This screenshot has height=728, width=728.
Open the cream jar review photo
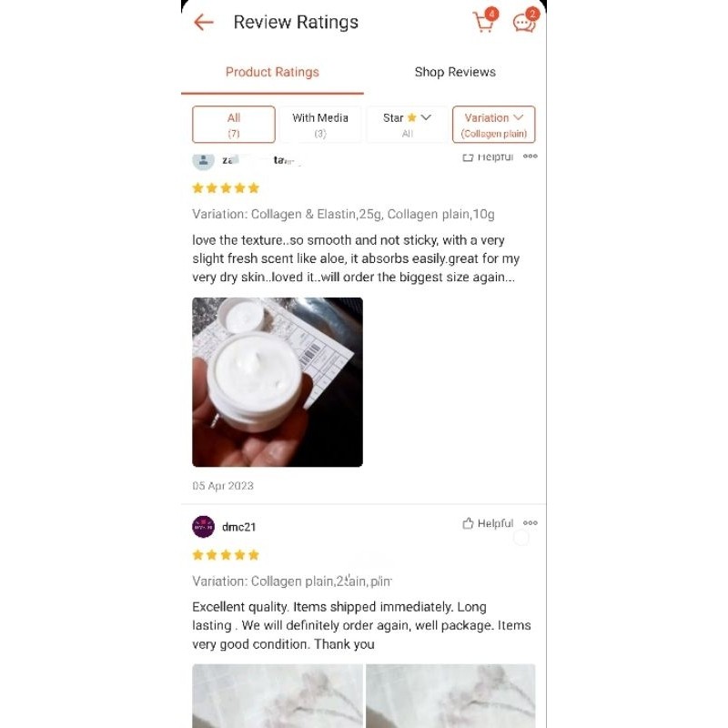click(x=278, y=382)
